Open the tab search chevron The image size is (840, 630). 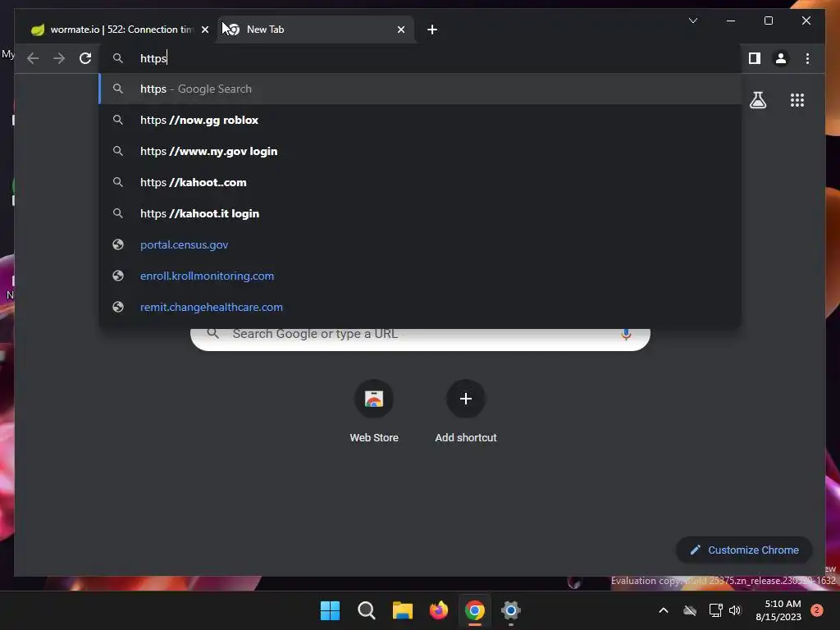point(692,21)
